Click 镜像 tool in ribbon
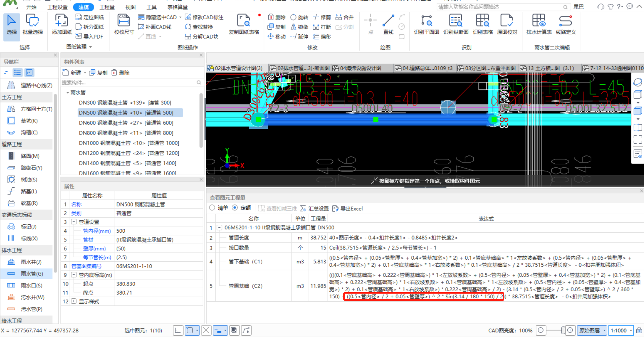 click(299, 27)
